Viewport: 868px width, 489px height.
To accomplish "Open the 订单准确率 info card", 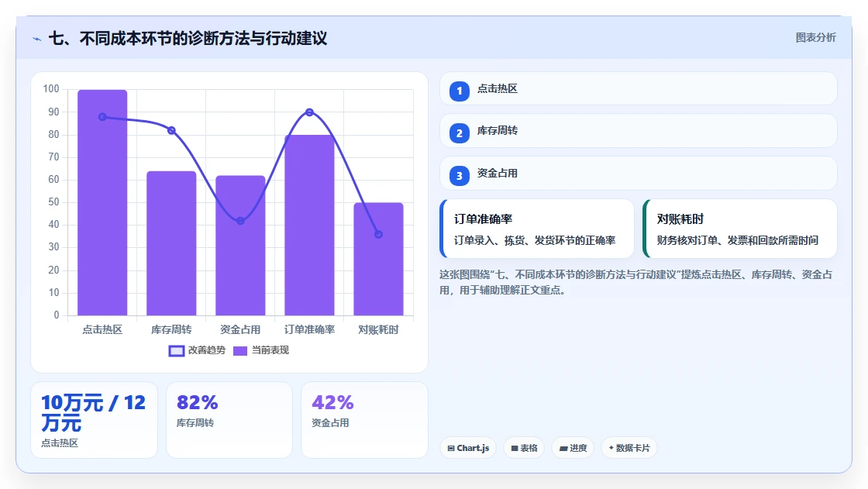I will (x=536, y=229).
